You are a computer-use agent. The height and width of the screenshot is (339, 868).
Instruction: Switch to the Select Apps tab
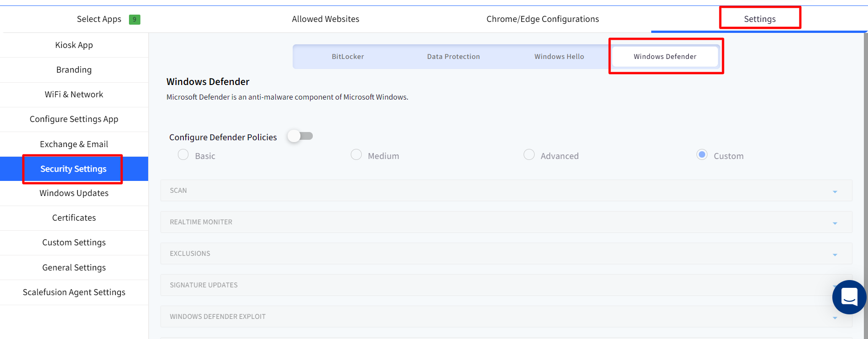point(99,19)
